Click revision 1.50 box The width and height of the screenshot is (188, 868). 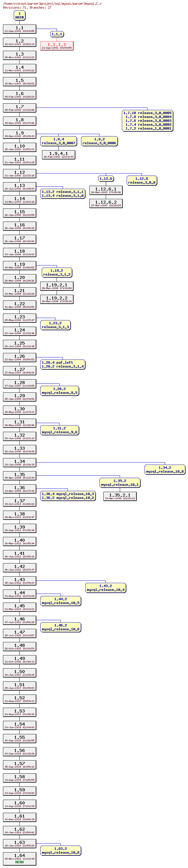[x=19, y=673]
